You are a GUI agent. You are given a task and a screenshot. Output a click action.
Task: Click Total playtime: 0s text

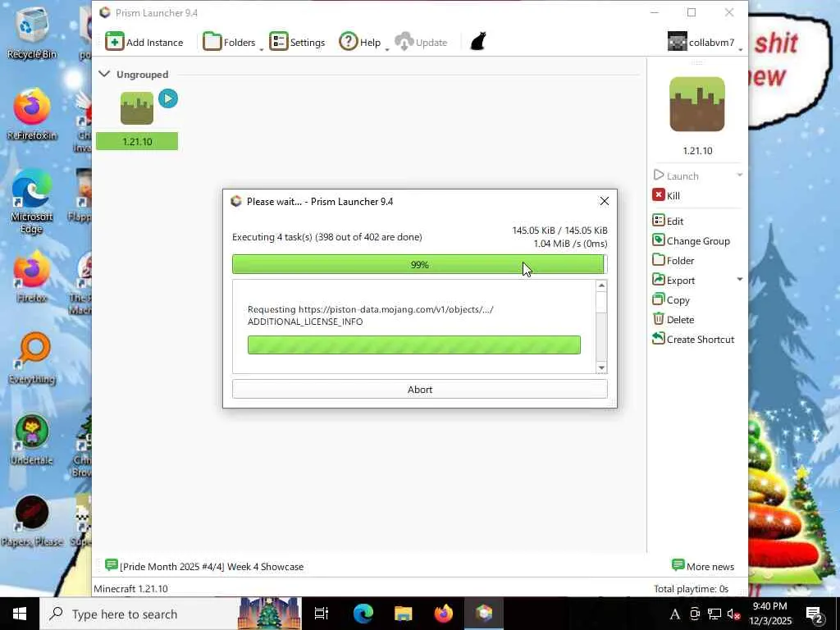tap(691, 589)
